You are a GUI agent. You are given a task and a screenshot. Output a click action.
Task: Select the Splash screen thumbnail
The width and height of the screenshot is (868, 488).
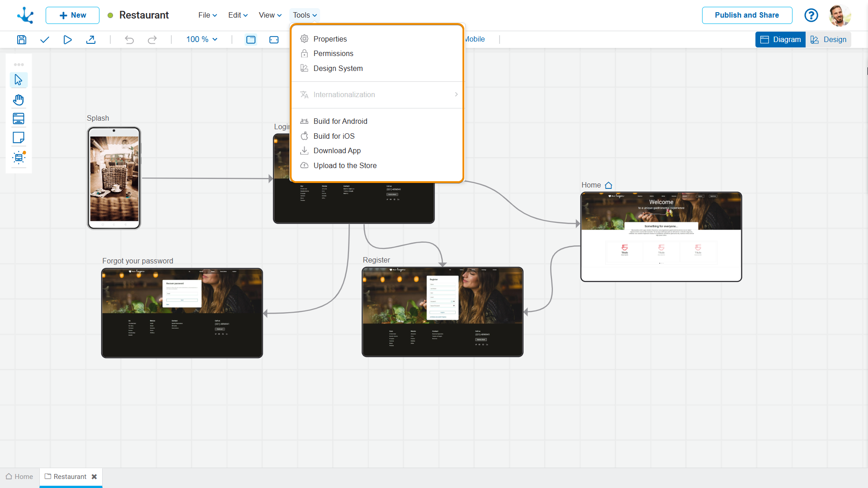pyautogui.click(x=114, y=178)
